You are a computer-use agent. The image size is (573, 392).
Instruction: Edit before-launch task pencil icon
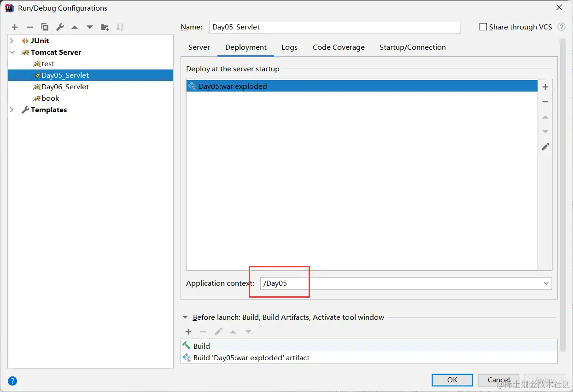coord(218,332)
